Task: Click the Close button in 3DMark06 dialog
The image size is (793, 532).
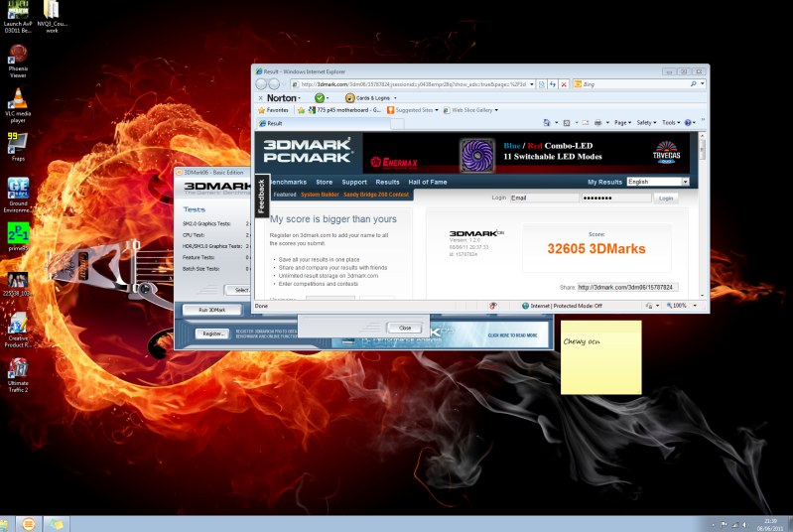Action: [405, 328]
